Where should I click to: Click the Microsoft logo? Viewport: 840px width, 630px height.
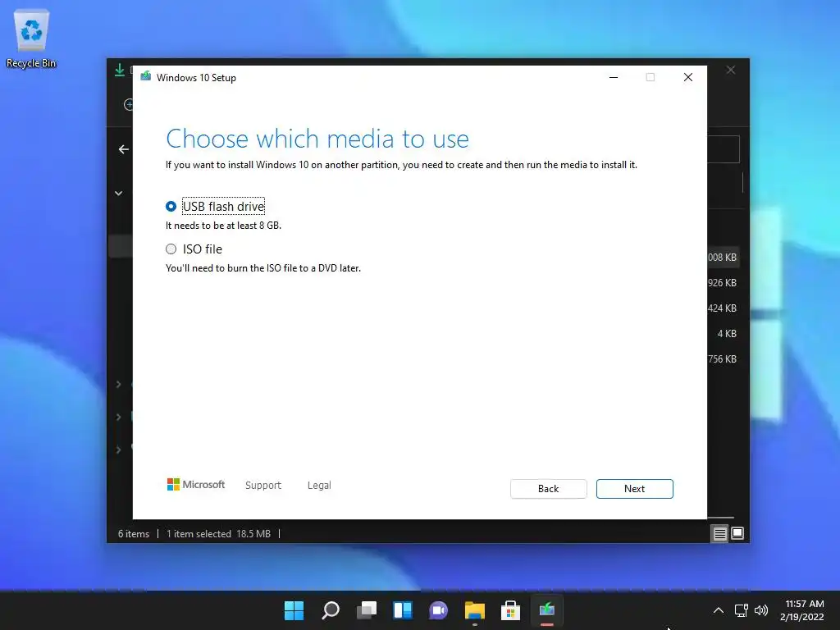pyautogui.click(x=196, y=484)
